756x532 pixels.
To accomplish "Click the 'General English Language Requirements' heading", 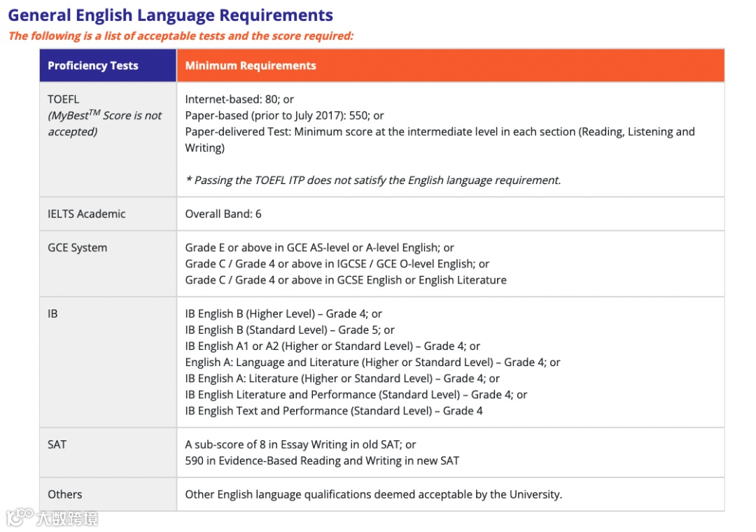I will [x=171, y=15].
